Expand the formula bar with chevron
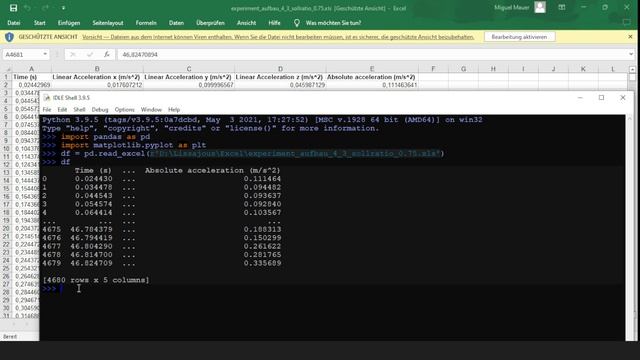 pyautogui.click(x=631, y=54)
